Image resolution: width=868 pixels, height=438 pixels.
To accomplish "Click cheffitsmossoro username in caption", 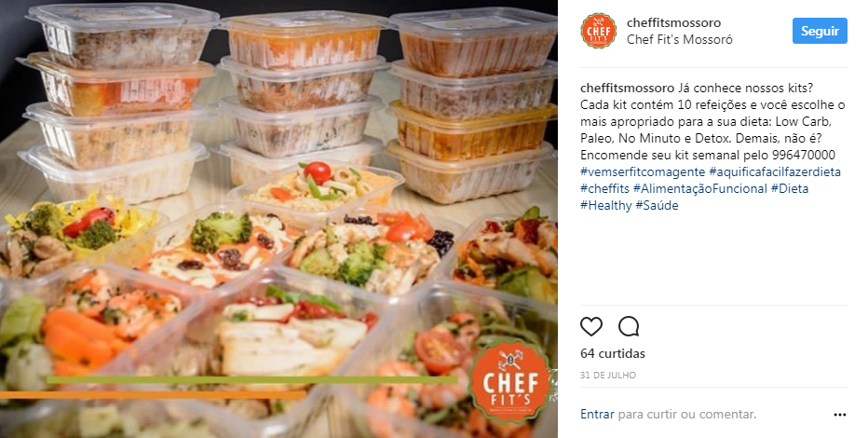I will [x=627, y=88].
